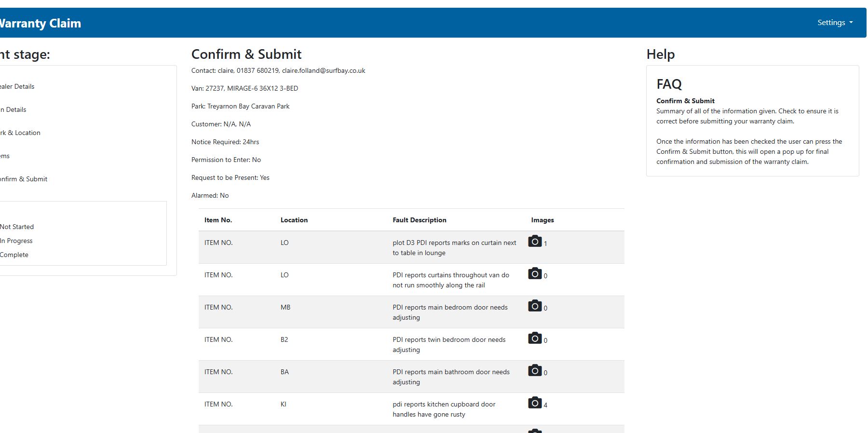Open the Van Details stage
Viewport: 868px width, 433px height.
coord(14,110)
